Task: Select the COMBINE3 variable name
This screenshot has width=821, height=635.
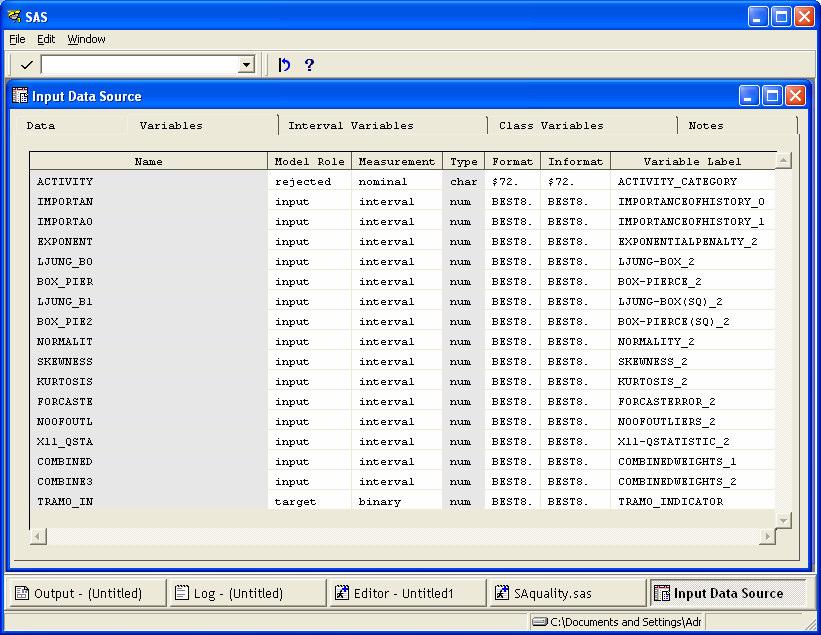Action: (65, 482)
